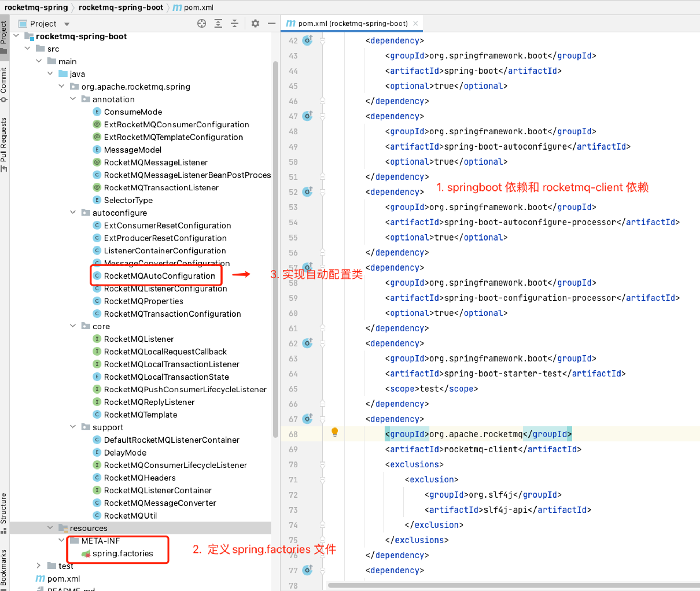This screenshot has height=591, width=700.
Task: Collapse the support package
Action: pyautogui.click(x=73, y=426)
